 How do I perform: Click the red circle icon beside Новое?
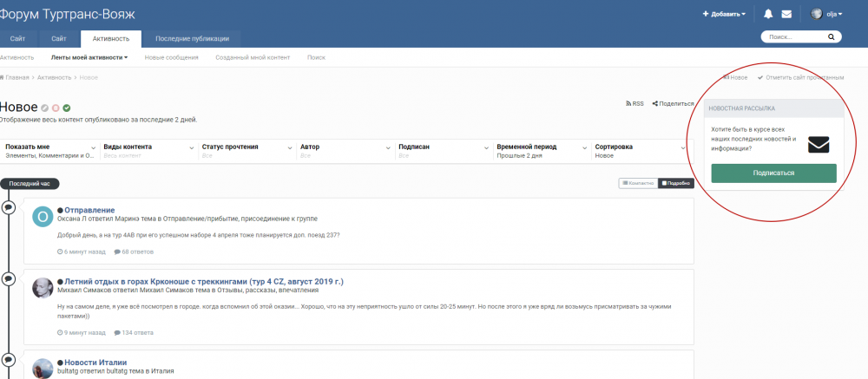click(56, 108)
